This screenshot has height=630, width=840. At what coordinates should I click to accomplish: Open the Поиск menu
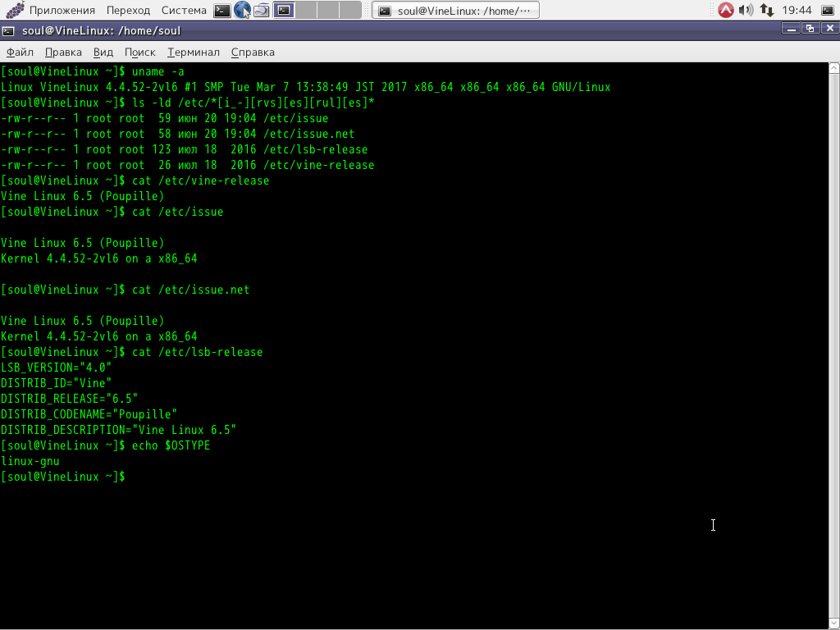[x=139, y=52]
